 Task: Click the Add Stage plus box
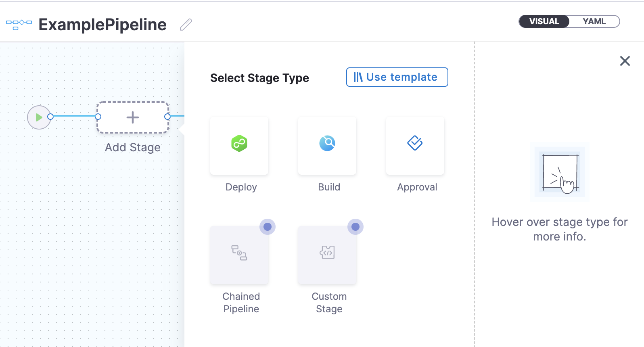click(x=133, y=117)
